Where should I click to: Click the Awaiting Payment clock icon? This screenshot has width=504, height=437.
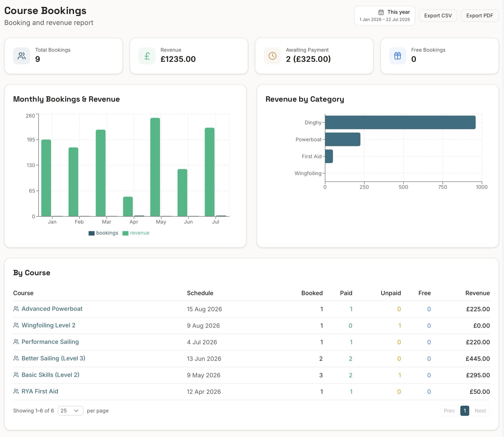coord(272,56)
